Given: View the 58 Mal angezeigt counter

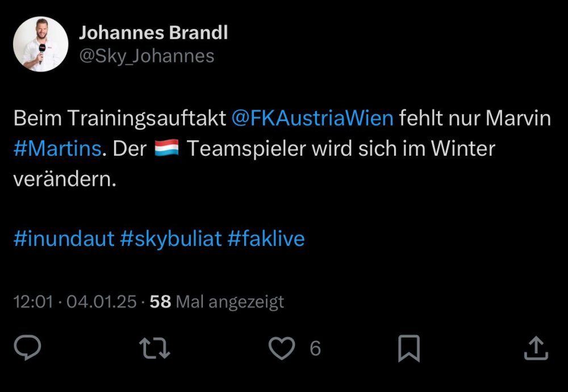Looking at the screenshot, I should [x=216, y=302].
